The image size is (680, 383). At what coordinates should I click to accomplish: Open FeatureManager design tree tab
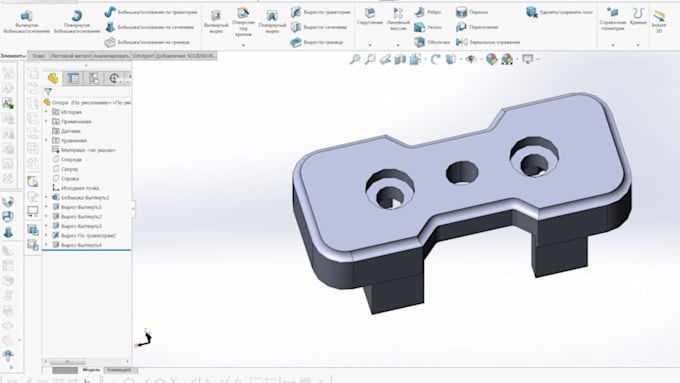(x=53, y=78)
